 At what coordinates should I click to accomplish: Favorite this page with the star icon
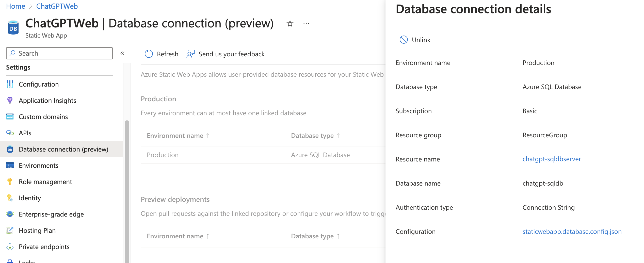point(290,24)
